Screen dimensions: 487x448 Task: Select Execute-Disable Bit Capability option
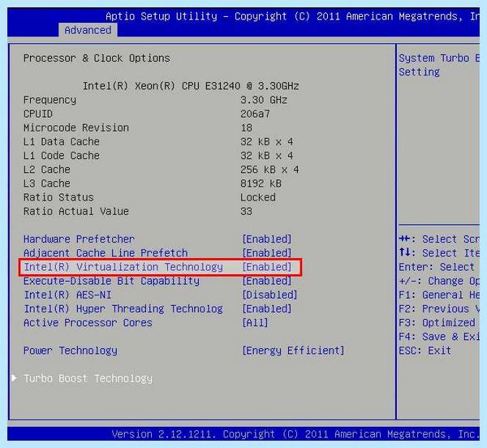[111, 281]
